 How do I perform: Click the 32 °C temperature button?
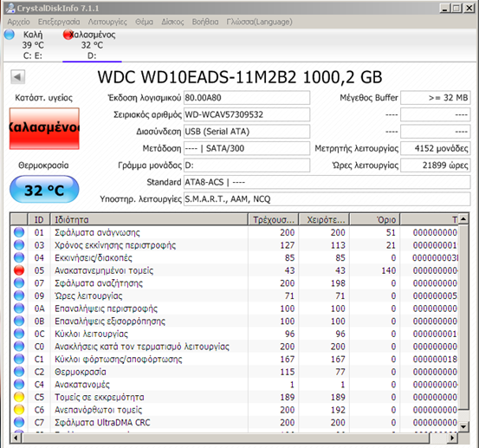44,190
